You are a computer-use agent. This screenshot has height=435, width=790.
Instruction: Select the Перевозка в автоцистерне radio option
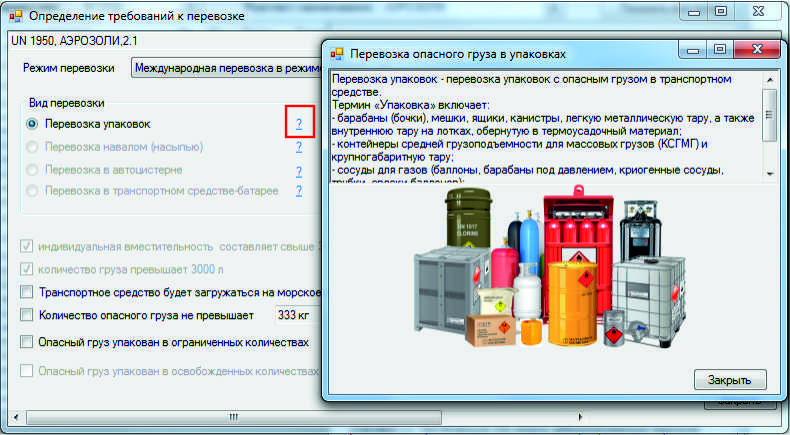pos(32,170)
